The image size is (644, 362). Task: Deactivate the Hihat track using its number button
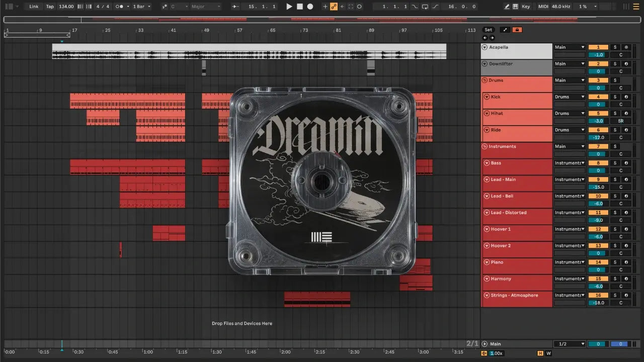click(598, 114)
